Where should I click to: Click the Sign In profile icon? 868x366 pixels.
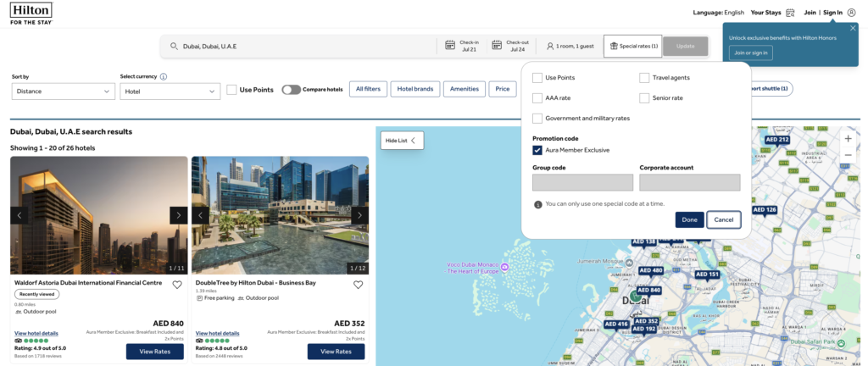point(851,13)
